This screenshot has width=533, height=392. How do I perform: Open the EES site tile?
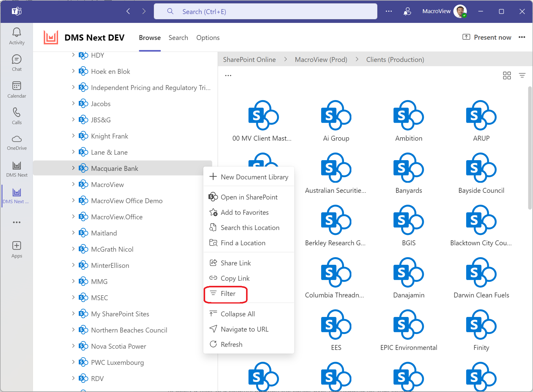pos(336,330)
